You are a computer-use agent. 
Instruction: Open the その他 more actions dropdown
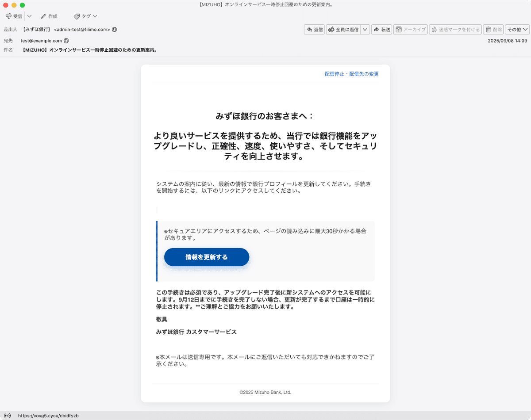(x=517, y=30)
